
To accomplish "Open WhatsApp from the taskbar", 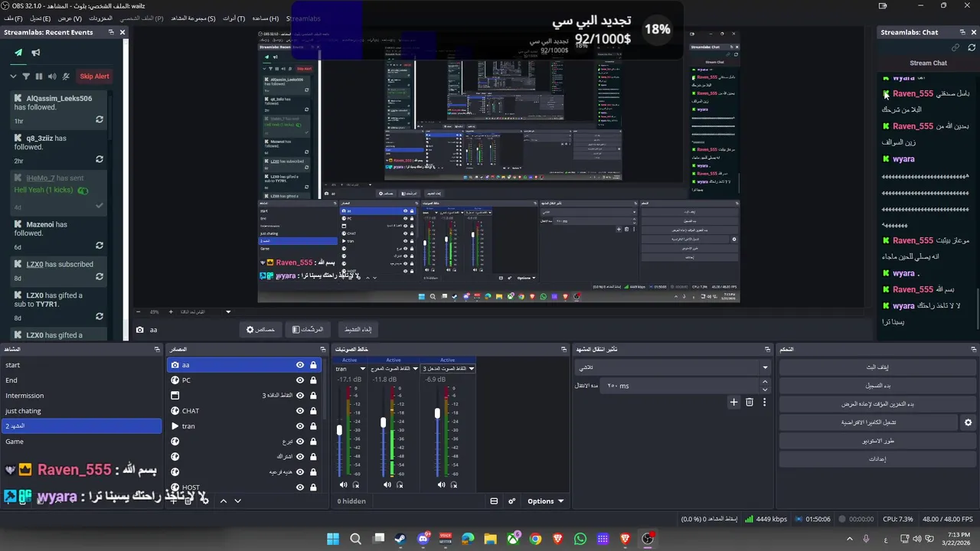I will 580,539.
